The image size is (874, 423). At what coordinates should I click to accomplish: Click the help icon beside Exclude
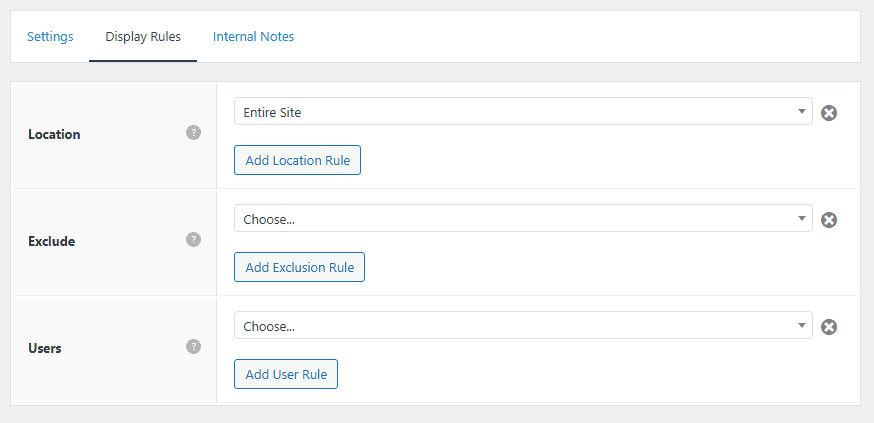(x=194, y=240)
